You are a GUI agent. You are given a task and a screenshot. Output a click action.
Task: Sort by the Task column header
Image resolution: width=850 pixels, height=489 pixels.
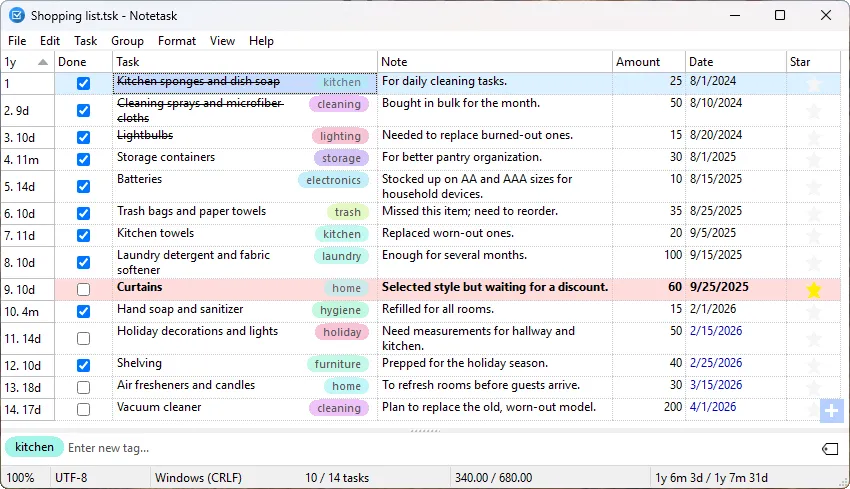tap(245, 62)
